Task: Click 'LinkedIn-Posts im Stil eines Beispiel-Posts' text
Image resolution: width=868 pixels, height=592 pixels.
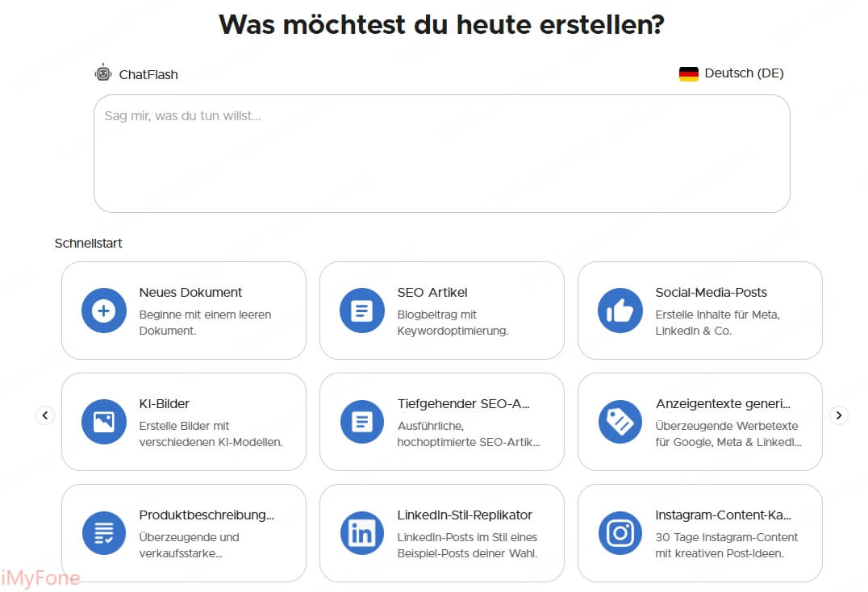Action: pos(467,545)
